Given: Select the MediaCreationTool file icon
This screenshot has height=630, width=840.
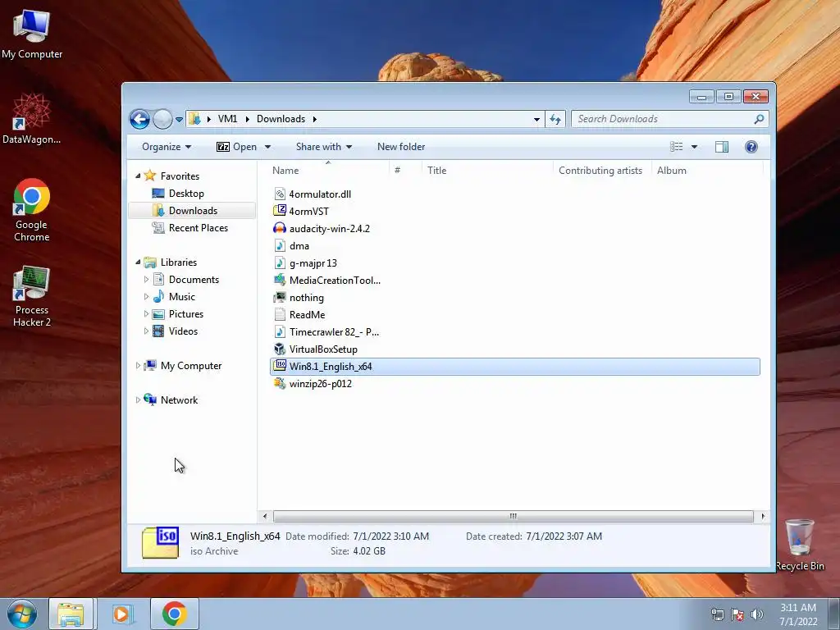Looking at the screenshot, I should click(280, 280).
